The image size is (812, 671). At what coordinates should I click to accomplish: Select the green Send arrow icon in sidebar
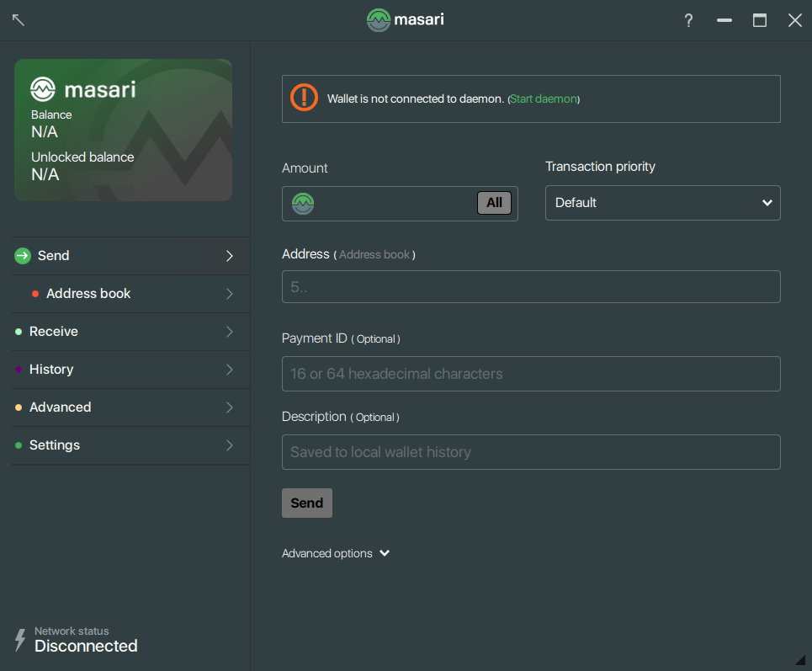click(x=21, y=255)
